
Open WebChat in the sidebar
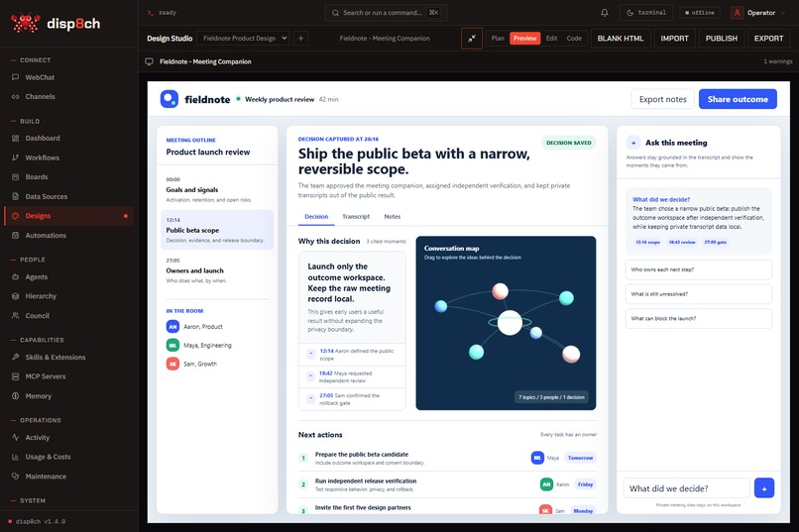pyautogui.click(x=68, y=77)
